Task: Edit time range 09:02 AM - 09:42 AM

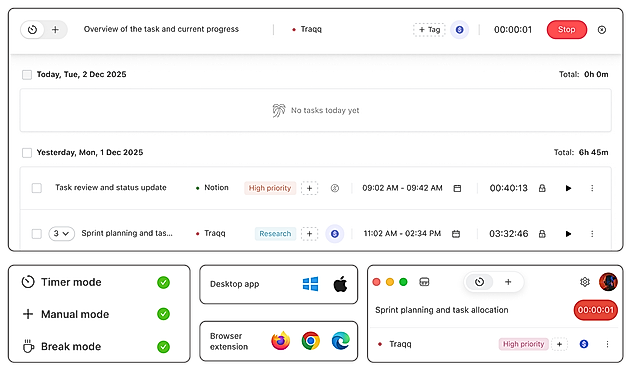Action: pos(402,188)
